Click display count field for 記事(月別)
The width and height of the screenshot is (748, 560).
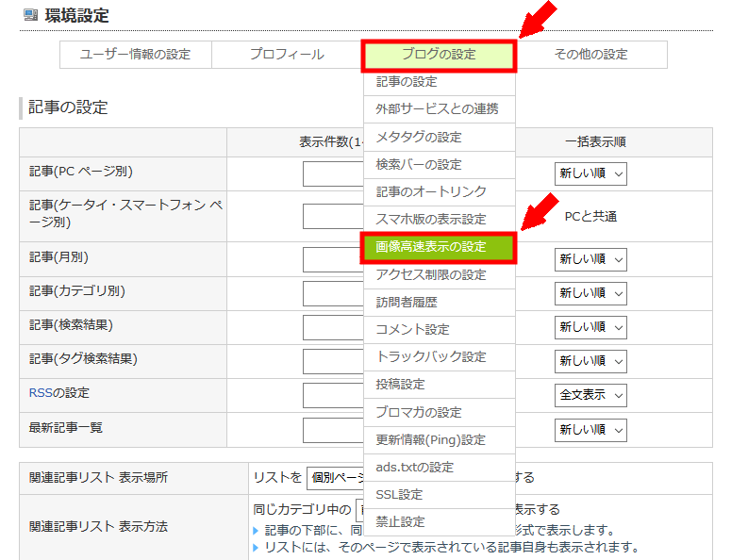point(334,260)
